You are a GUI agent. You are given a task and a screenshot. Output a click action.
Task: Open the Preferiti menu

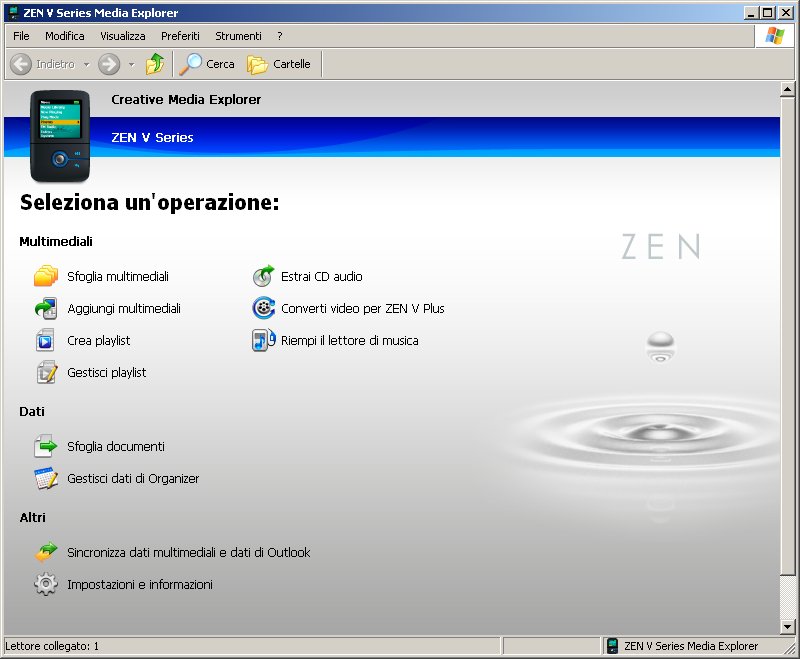(x=180, y=36)
